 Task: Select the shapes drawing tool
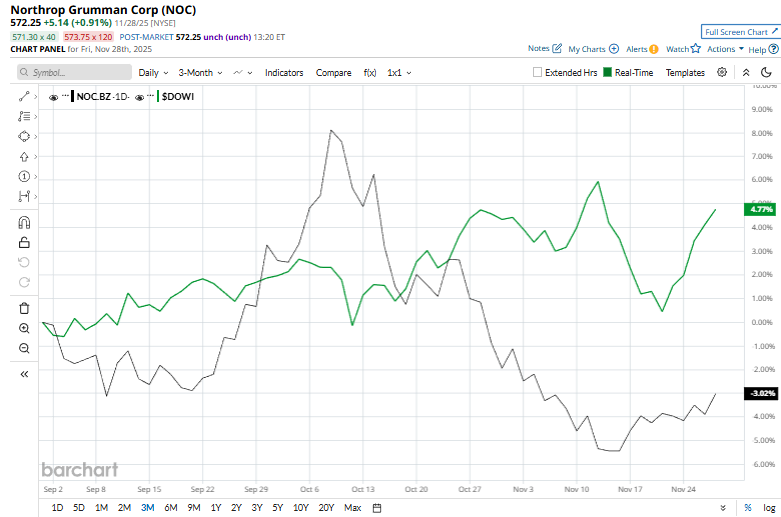24,136
